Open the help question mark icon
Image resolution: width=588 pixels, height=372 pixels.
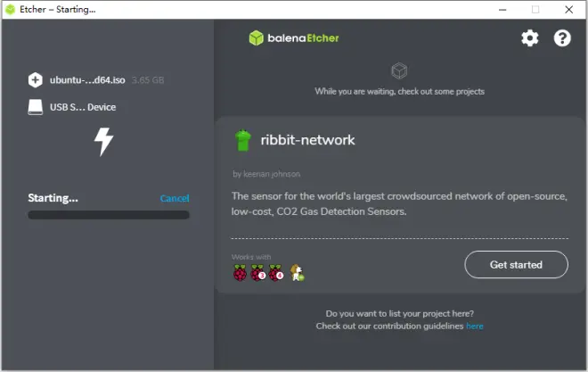coord(562,37)
